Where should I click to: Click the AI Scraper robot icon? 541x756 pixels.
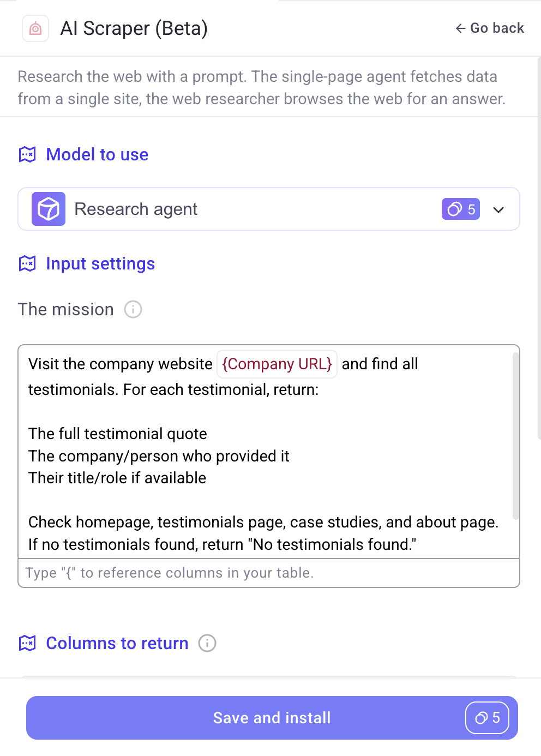[35, 28]
